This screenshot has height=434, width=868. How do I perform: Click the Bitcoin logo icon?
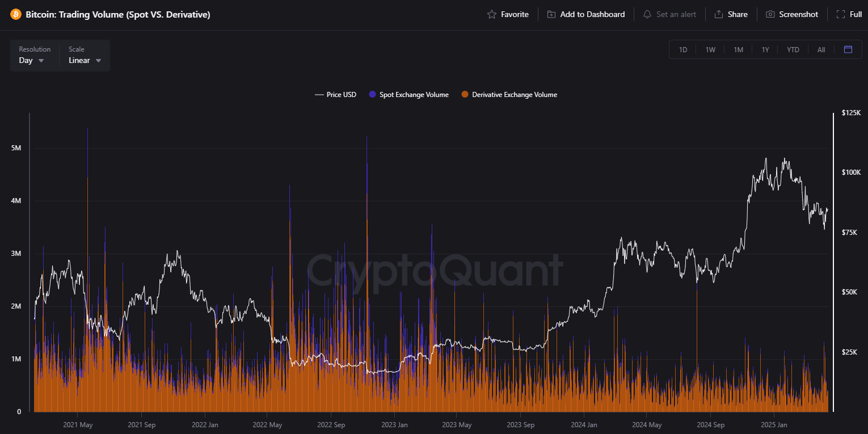point(16,14)
